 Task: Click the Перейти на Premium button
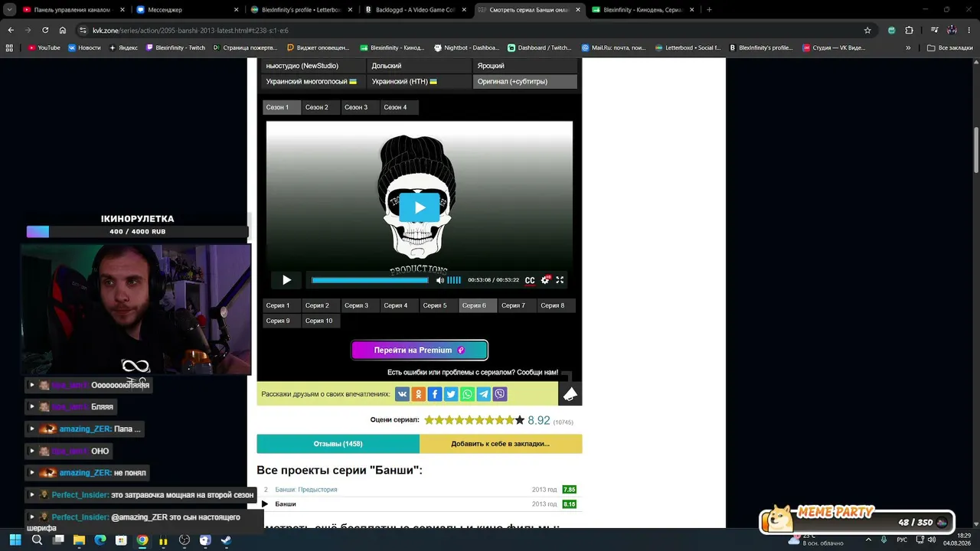coord(420,350)
